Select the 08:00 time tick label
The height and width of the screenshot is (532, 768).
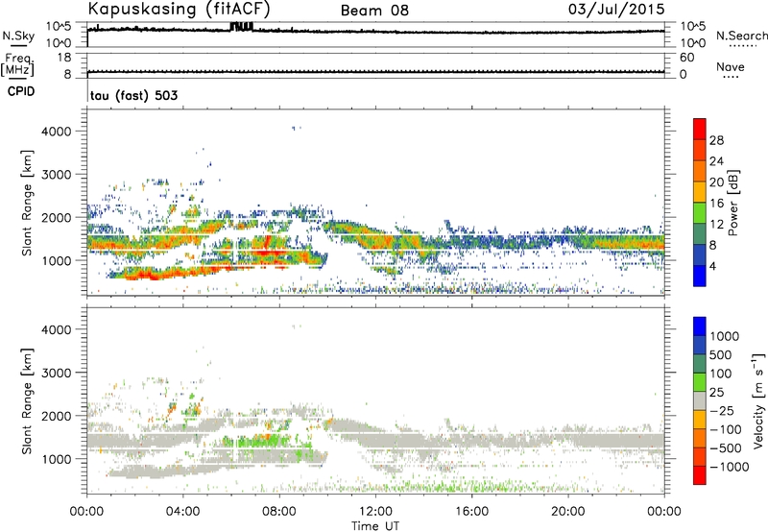pos(279,512)
